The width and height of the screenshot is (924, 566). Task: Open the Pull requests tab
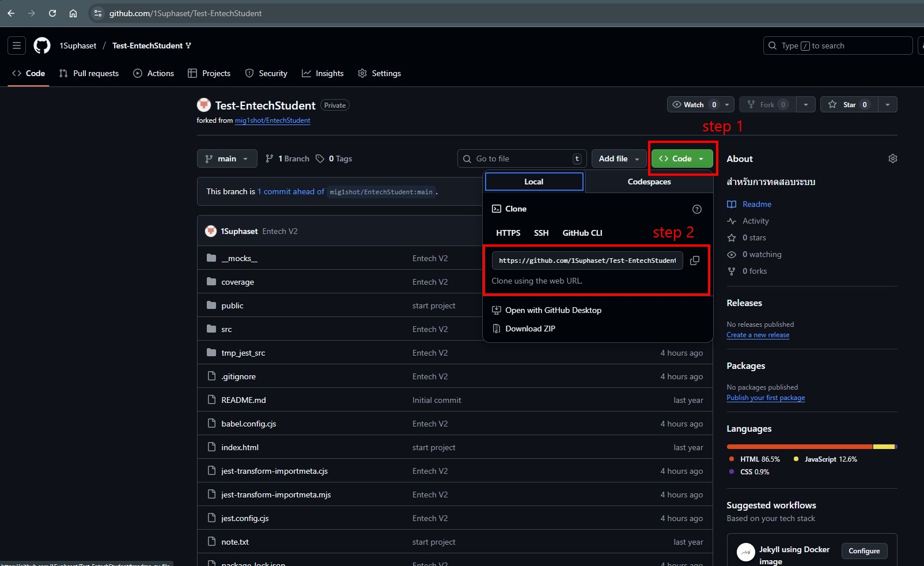[89, 73]
